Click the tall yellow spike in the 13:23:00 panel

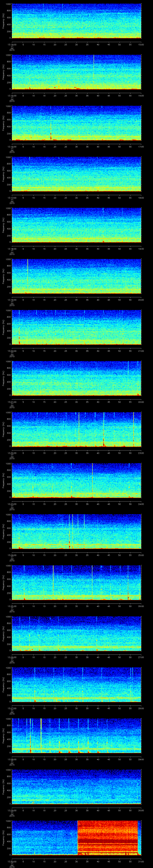pos(92,480)
